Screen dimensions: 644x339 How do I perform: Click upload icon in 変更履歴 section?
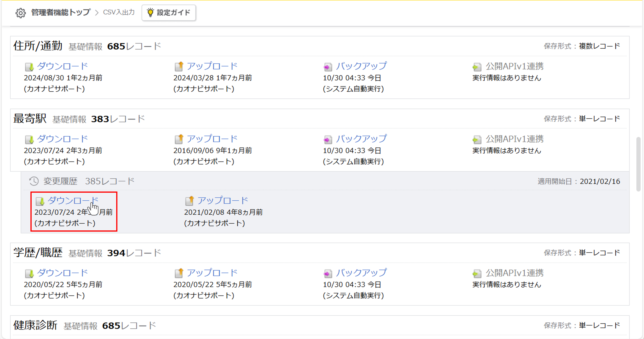click(190, 201)
